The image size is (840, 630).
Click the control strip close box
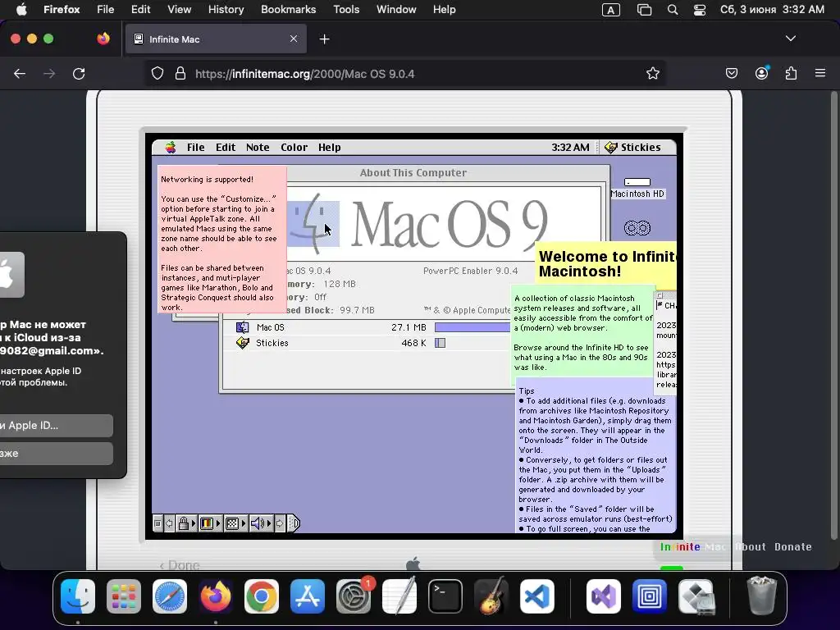pyautogui.click(x=157, y=523)
